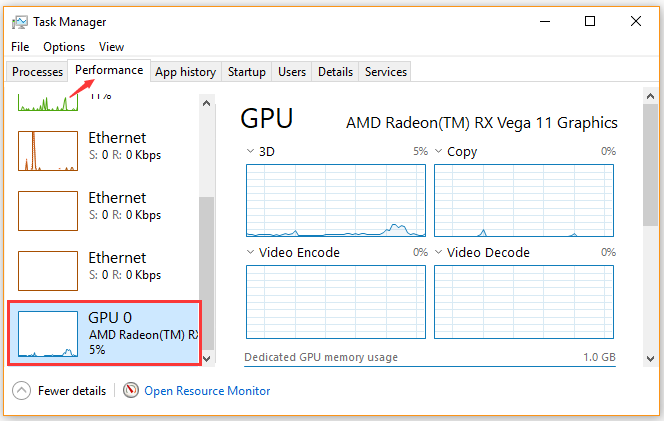Switch to the App history tab
Image resolution: width=664 pixels, height=421 pixels.
point(185,72)
